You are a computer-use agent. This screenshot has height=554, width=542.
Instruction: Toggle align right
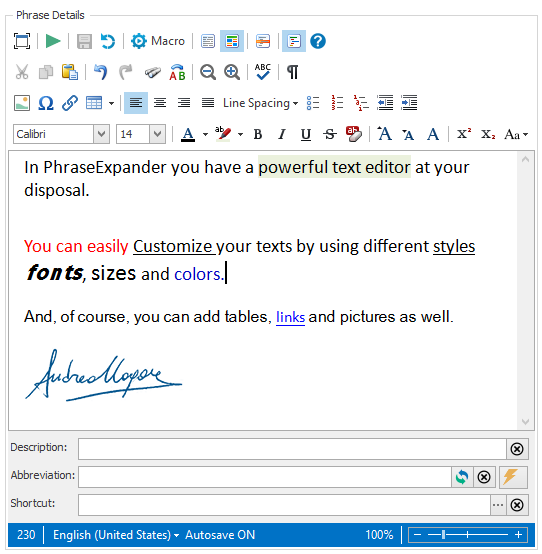tap(184, 103)
